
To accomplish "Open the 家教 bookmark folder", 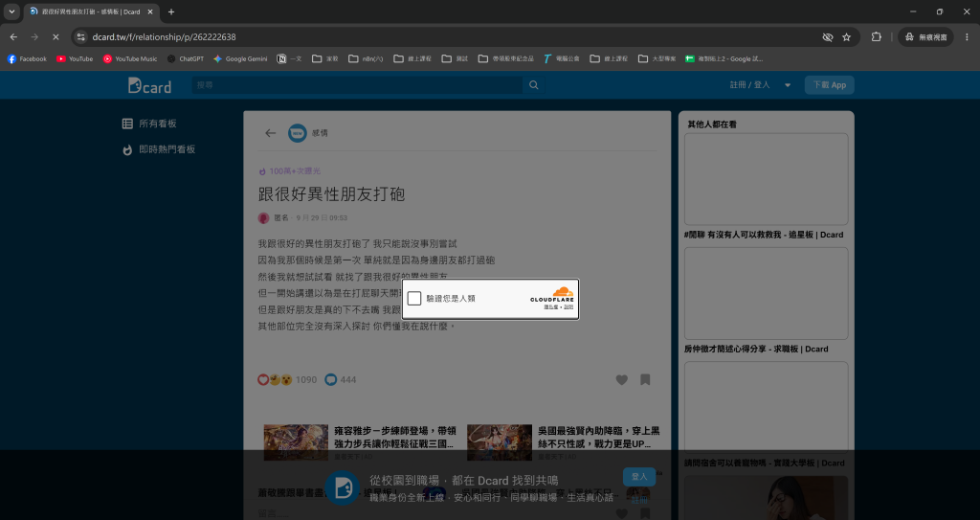I will 325,58.
